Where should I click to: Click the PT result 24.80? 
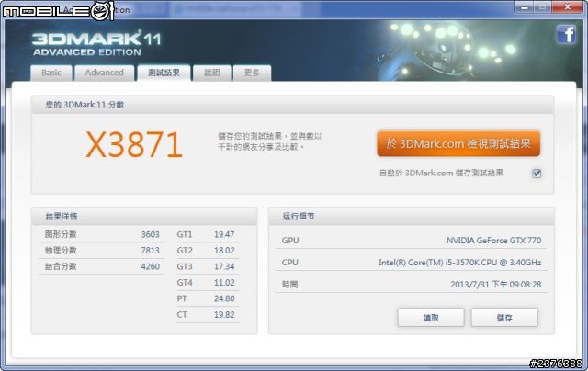pyautogui.click(x=224, y=298)
